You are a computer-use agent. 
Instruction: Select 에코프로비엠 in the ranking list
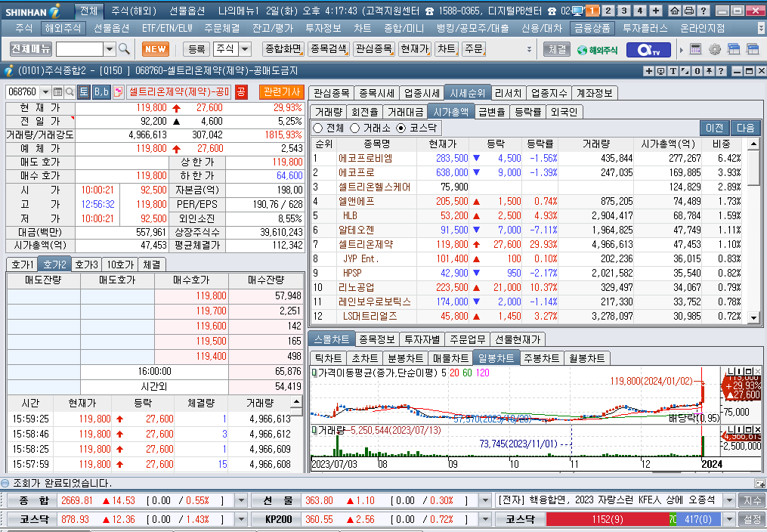coord(366,159)
